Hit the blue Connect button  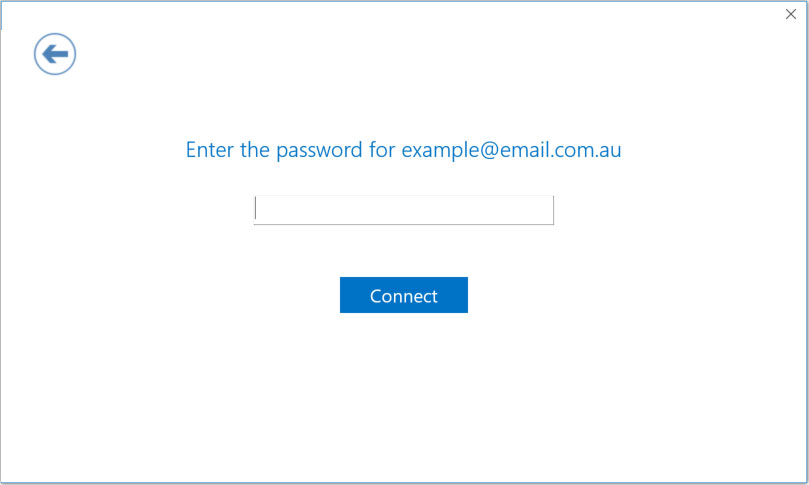click(x=404, y=295)
